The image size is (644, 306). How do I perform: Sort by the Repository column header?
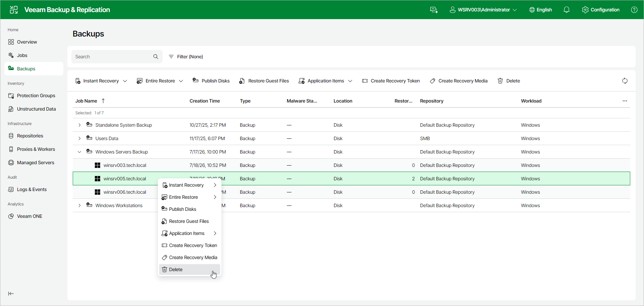coord(432,101)
